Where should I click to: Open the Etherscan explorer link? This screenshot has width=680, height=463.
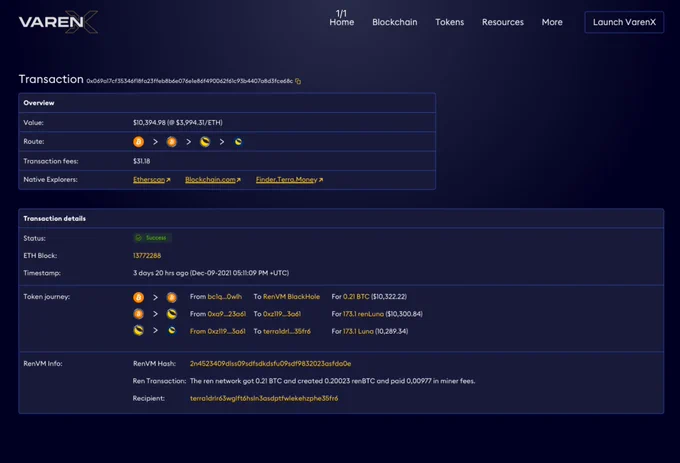152,179
